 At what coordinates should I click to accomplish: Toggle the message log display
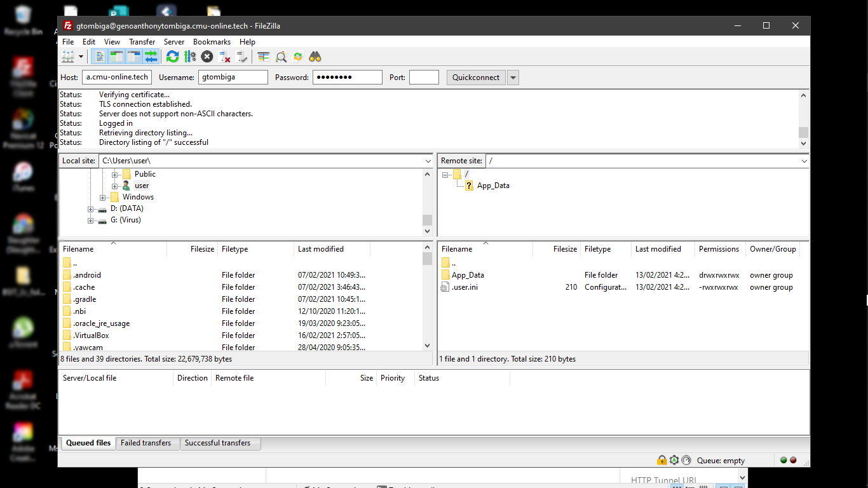coord(100,57)
